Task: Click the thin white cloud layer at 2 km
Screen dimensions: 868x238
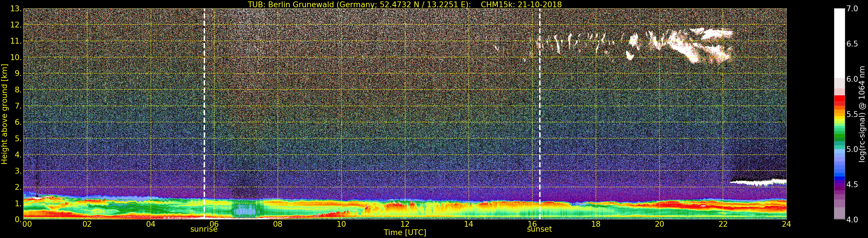Action: click(758, 183)
